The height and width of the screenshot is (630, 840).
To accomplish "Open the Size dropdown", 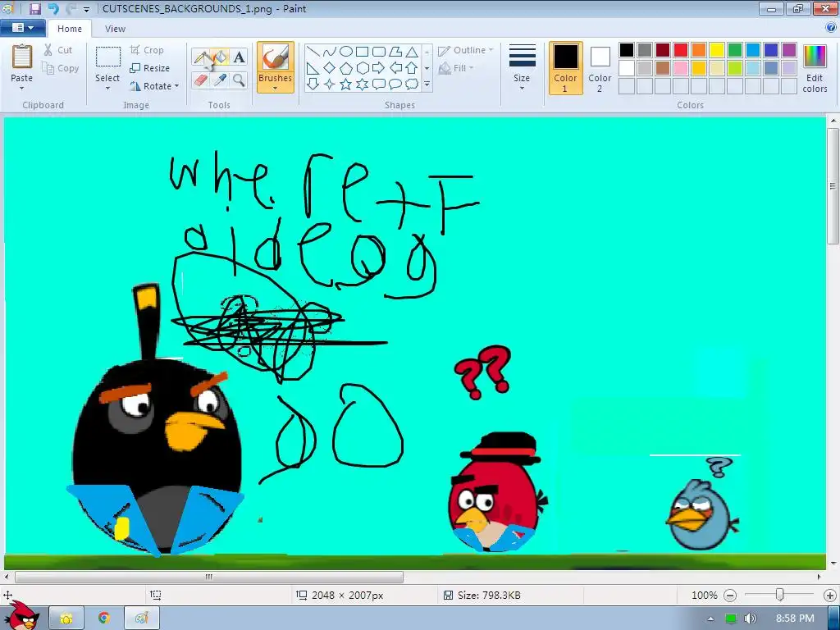I will (x=522, y=67).
